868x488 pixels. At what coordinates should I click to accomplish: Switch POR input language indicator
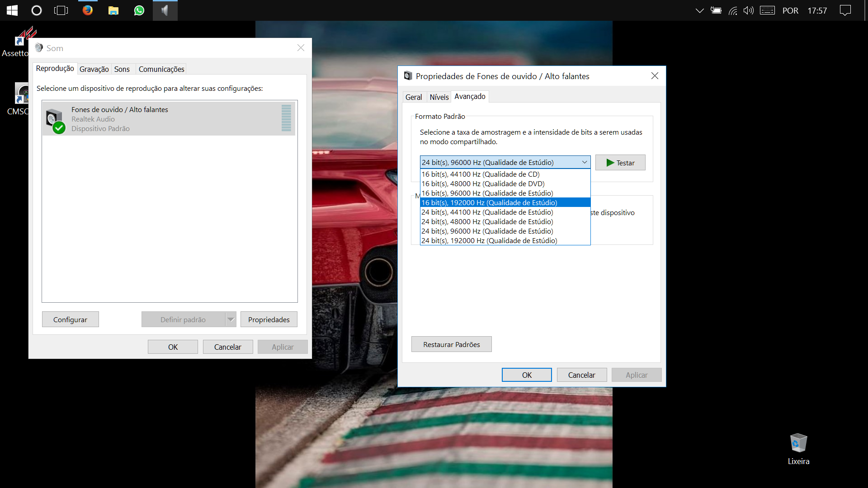790,10
